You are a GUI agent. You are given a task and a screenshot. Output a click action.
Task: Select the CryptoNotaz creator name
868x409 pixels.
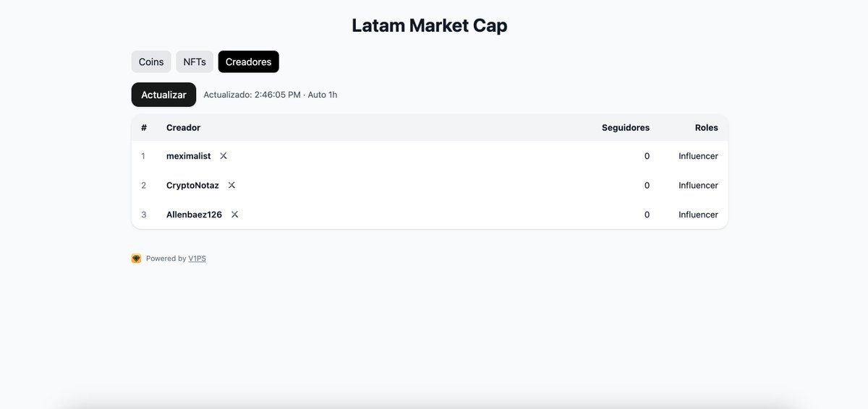pyautogui.click(x=192, y=186)
